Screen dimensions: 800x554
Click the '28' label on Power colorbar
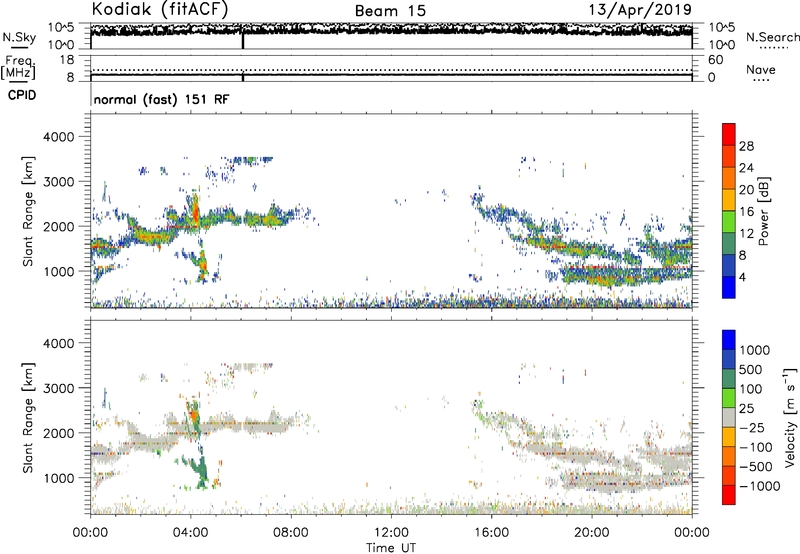tap(746, 146)
